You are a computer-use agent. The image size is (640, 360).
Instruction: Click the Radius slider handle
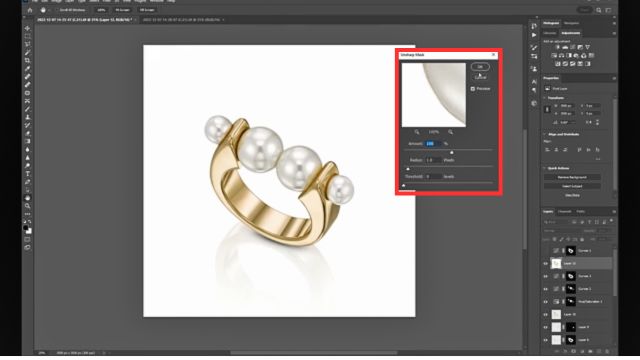pos(408,169)
